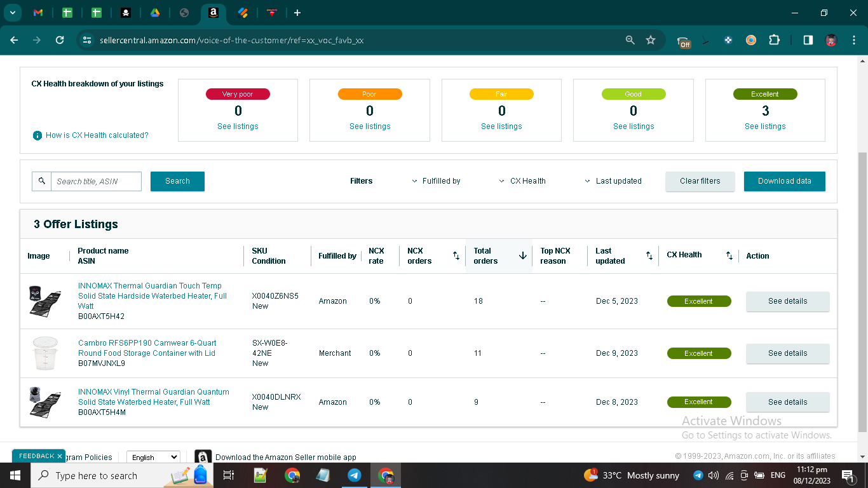Open Telegram from the taskbar
Image resolution: width=868 pixels, height=488 pixels.
(x=355, y=475)
